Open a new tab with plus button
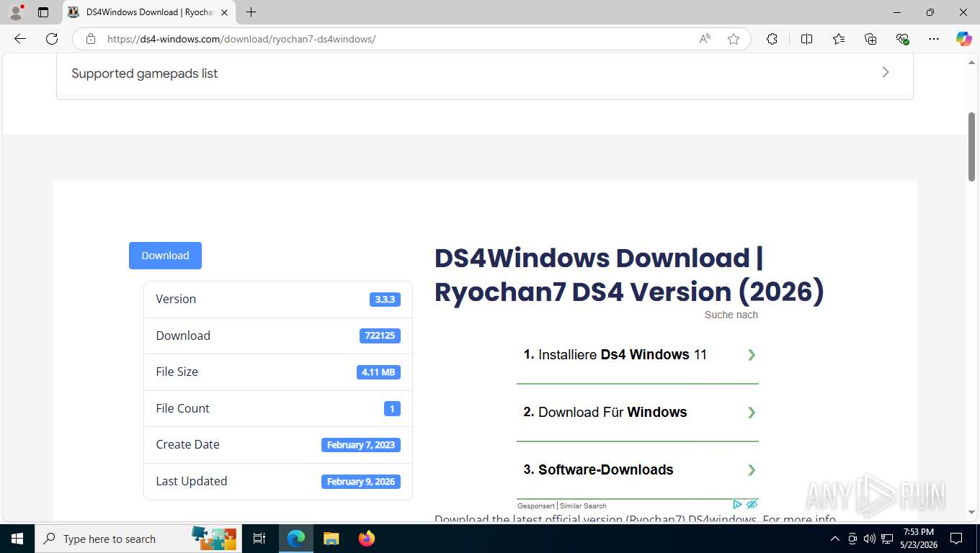Screen dimensions: 980x553 coord(251,12)
